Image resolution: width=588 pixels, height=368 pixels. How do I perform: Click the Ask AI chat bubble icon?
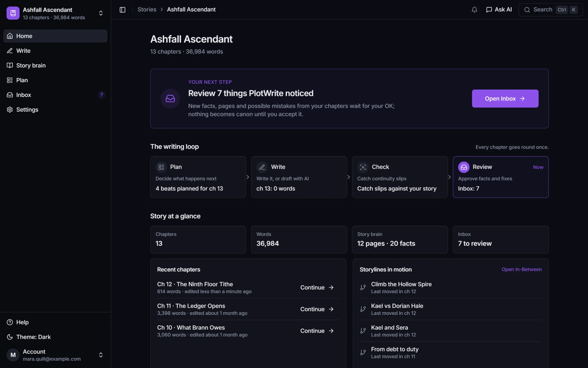[x=489, y=10]
